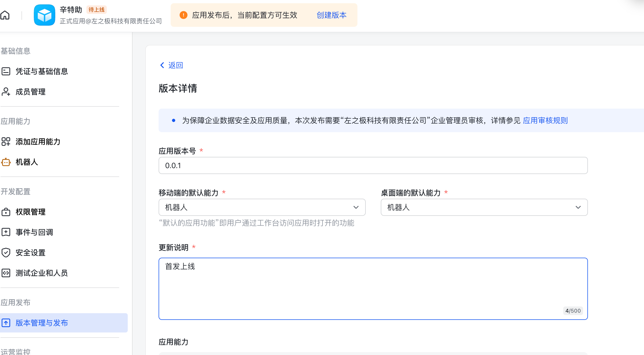Click the 权限管理 lock icon
The width and height of the screenshot is (644, 355).
6,212
